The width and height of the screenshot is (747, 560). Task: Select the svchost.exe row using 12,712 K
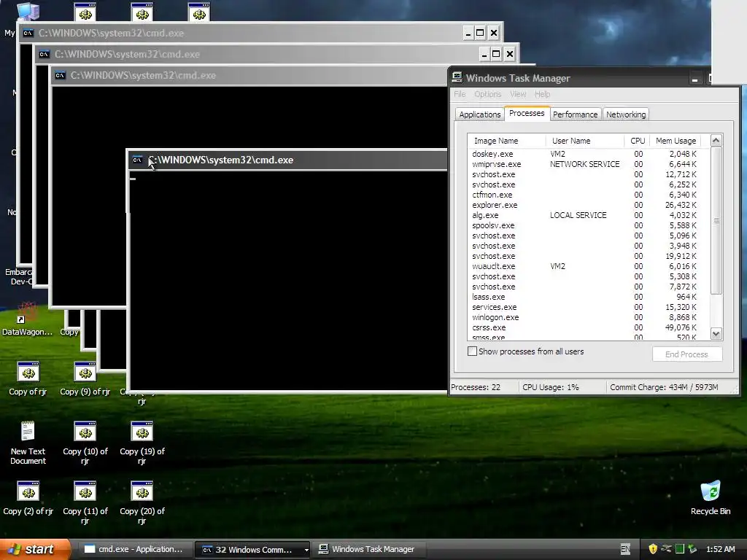click(x=584, y=174)
